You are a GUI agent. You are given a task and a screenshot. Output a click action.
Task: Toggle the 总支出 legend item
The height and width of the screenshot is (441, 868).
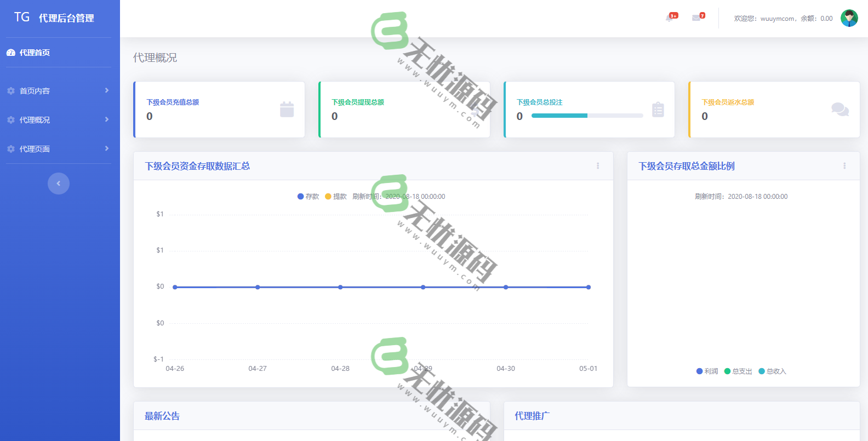[x=738, y=371]
